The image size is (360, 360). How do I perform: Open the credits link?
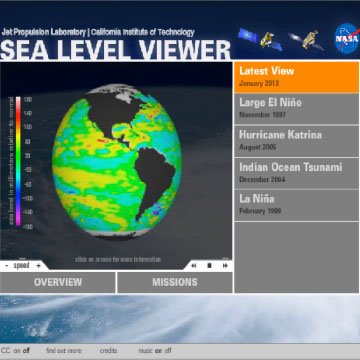coord(108,351)
